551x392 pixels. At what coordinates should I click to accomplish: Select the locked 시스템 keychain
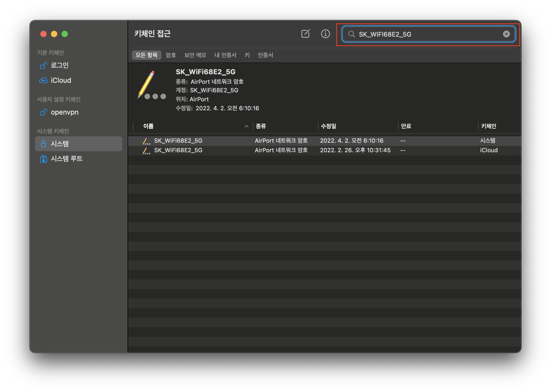point(59,144)
